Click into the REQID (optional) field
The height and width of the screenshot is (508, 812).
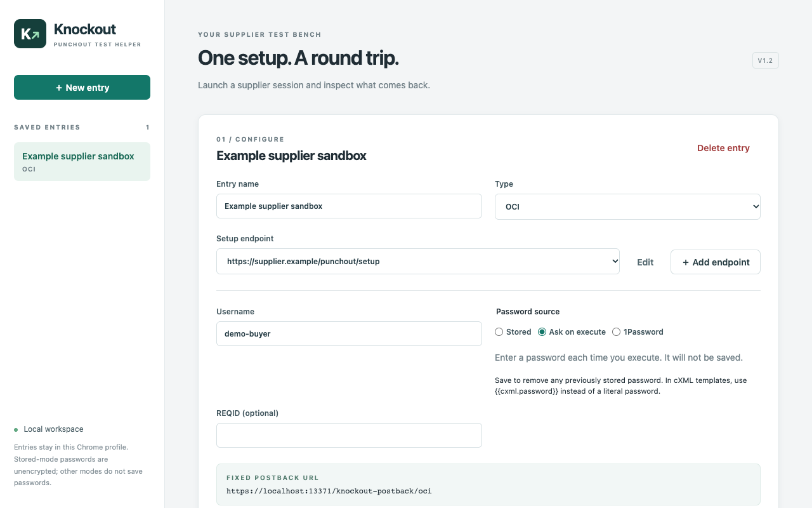349,435
